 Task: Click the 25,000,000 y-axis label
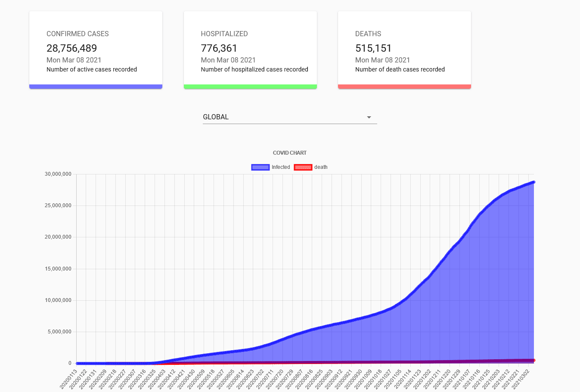[x=58, y=205]
